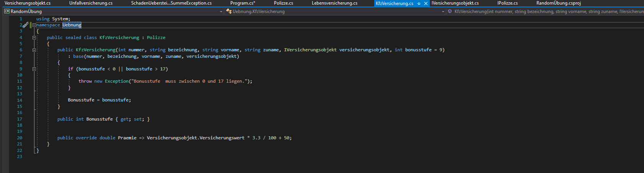Image resolution: width=644 pixels, height=173 pixels.
Task: Click the 'using System;' statement
Action: pos(53,19)
